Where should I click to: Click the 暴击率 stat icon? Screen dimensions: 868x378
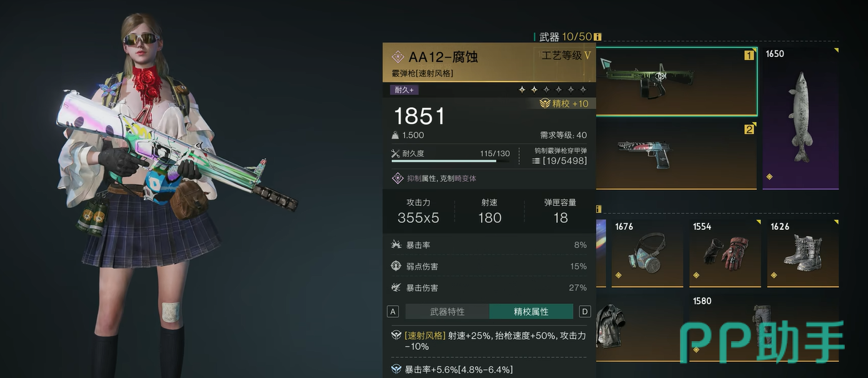click(x=396, y=245)
